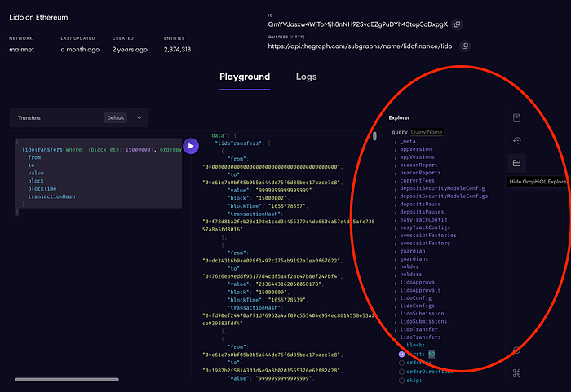Expand the easyTrackConfigs field
Image resolution: width=571 pixels, height=392 pixels.
click(x=396, y=228)
